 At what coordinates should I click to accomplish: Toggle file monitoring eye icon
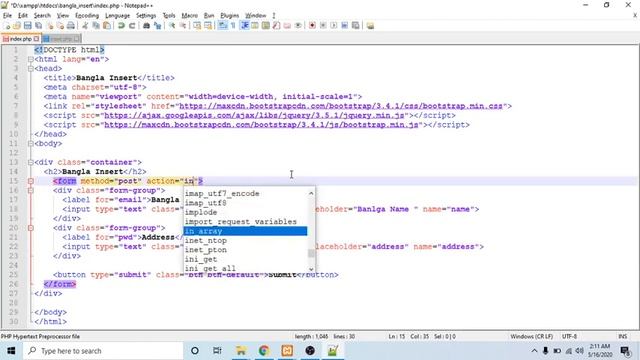[298, 26]
